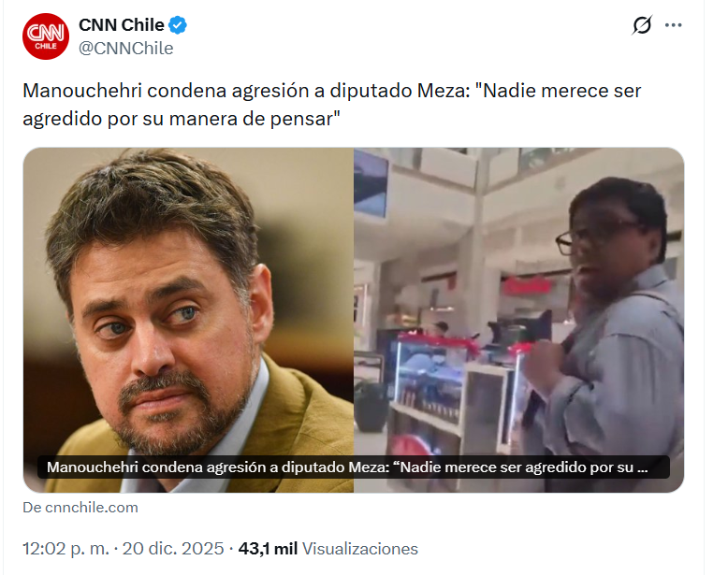
Task: Open the CNN Chile account name
Action: (x=122, y=24)
